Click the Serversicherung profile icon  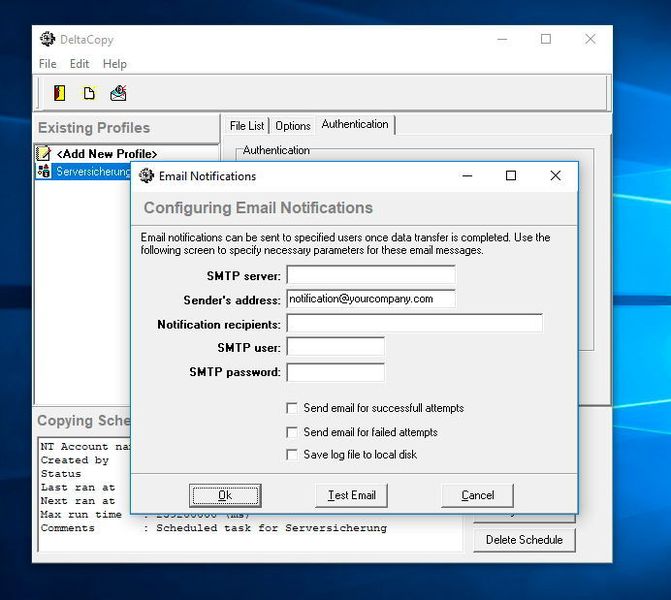pos(44,171)
